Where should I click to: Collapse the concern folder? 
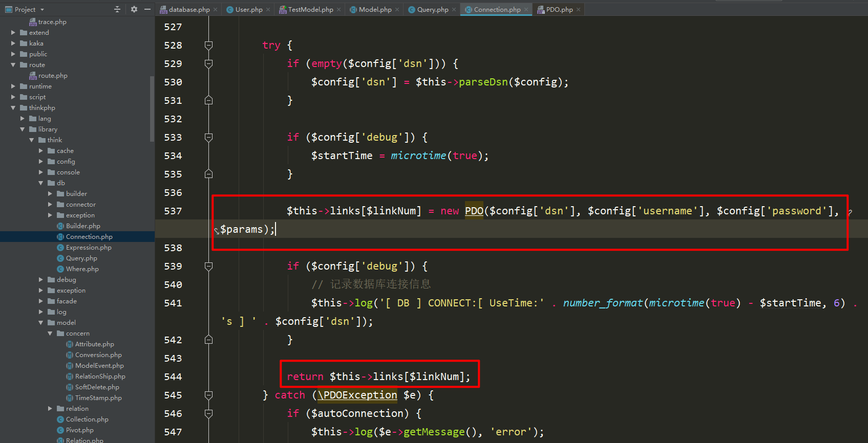(50, 334)
